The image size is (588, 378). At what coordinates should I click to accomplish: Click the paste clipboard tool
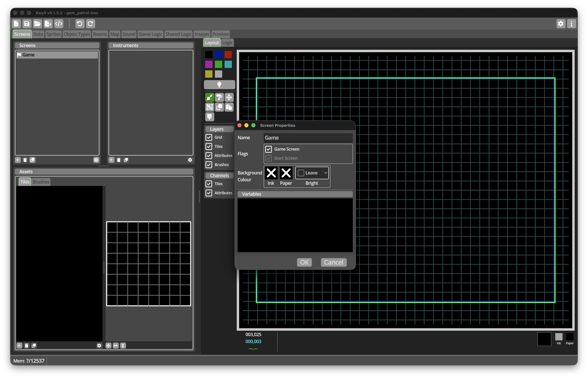[x=229, y=107]
